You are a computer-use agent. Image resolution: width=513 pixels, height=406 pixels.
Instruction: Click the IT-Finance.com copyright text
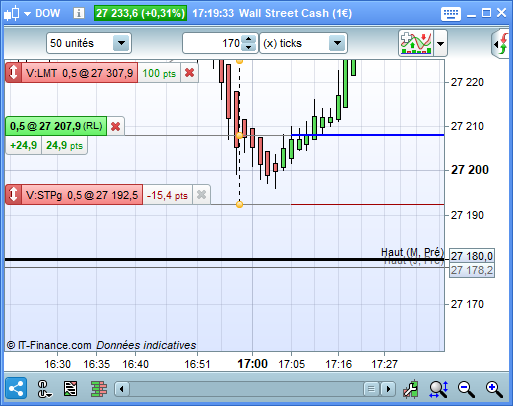point(49,345)
